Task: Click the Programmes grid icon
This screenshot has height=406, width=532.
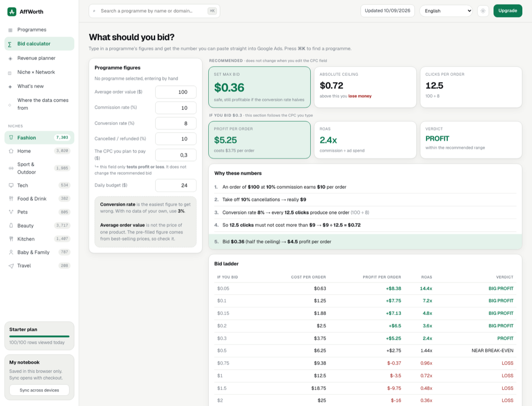Action: (10, 30)
